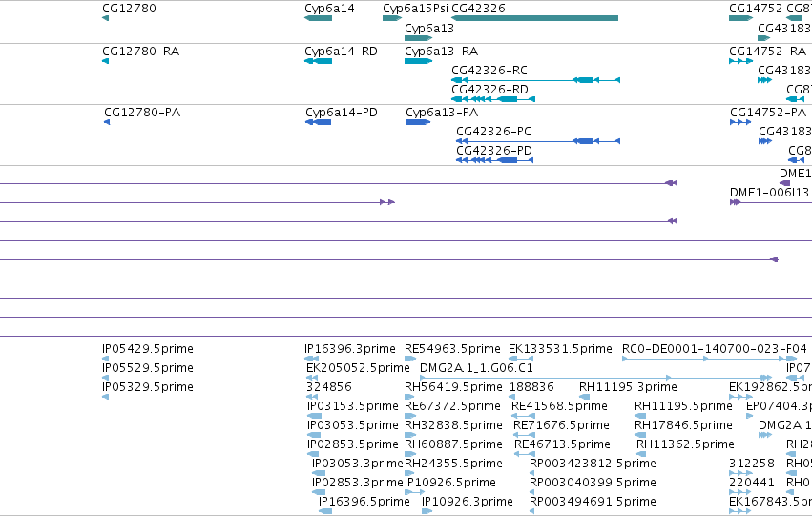Select the RH17846.5prime EST label
The image size is (812, 516).
click(x=683, y=425)
